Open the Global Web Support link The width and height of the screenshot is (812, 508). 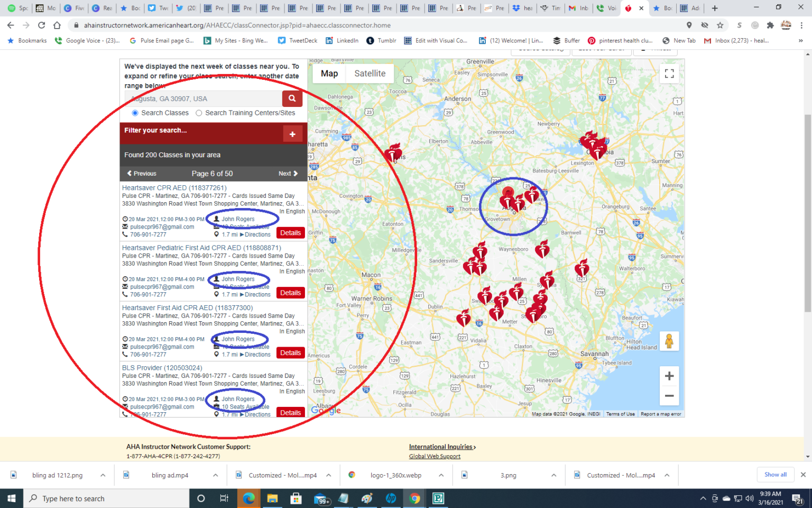tap(435, 456)
